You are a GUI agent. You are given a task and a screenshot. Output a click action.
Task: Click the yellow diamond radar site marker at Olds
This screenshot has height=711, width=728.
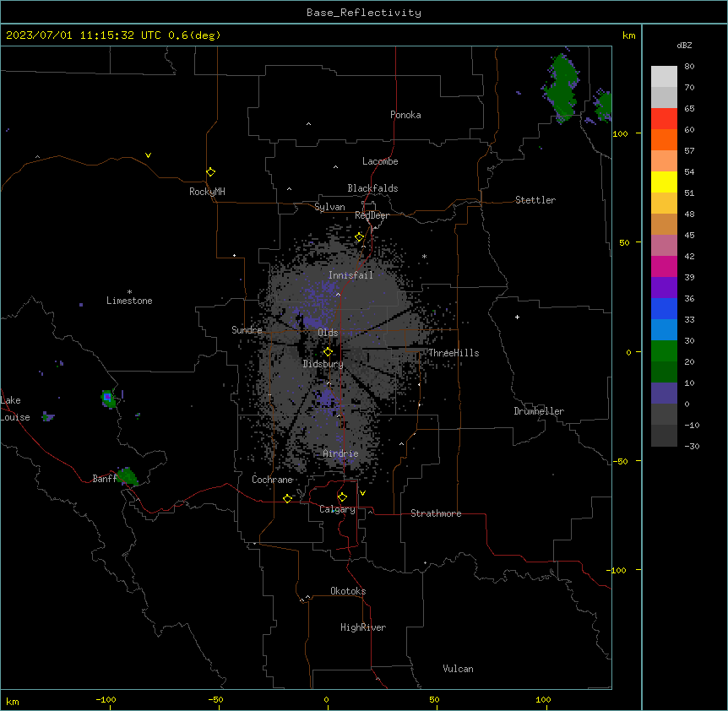(x=328, y=352)
